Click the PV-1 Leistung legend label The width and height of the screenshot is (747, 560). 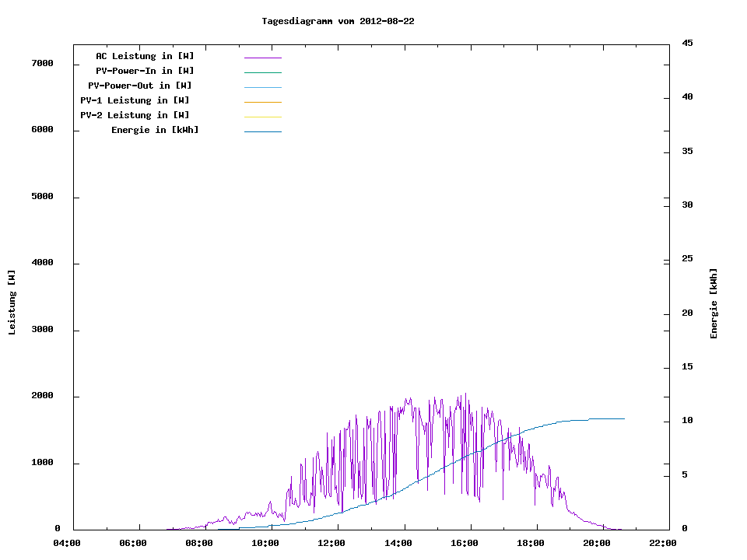(135, 100)
